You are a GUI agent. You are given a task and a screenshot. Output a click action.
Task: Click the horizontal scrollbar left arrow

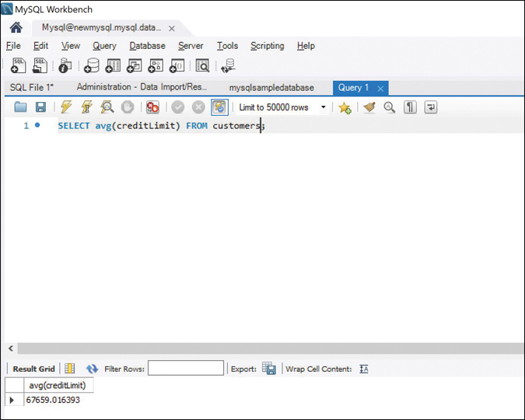click(x=11, y=348)
